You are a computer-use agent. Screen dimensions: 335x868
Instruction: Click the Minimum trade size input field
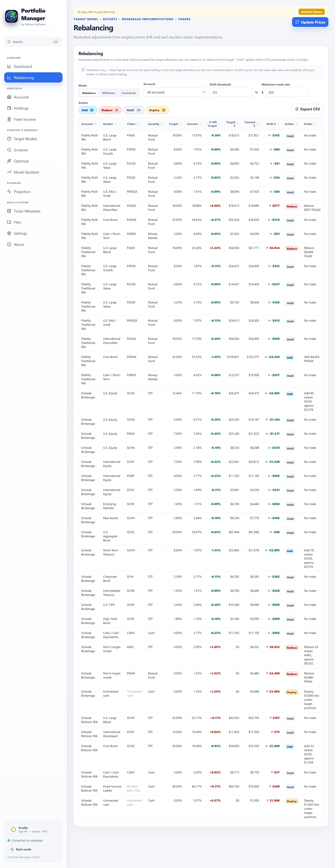click(x=287, y=92)
